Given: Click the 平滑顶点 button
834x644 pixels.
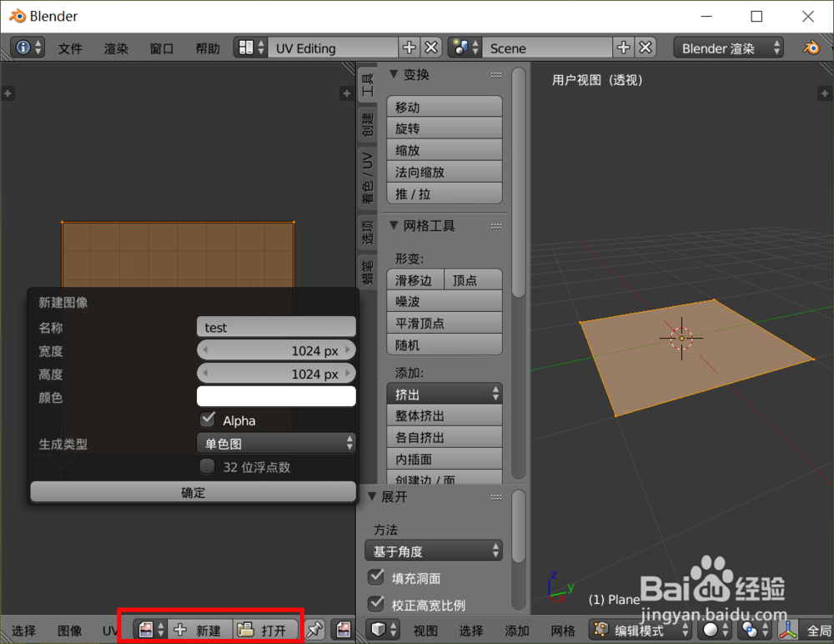Looking at the screenshot, I should click(445, 323).
